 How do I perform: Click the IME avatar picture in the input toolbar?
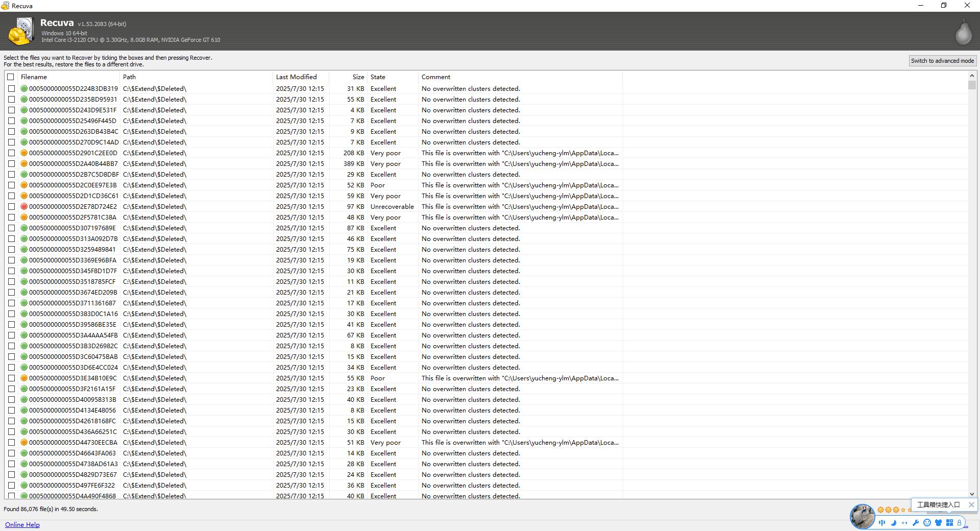(x=862, y=516)
